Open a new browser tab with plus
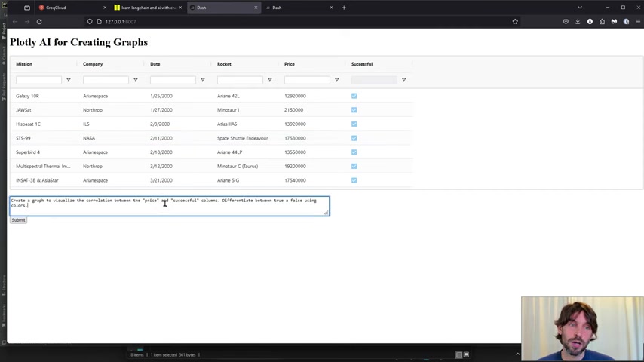Image resolution: width=644 pixels, height=362 pixels. coord(344,8)
